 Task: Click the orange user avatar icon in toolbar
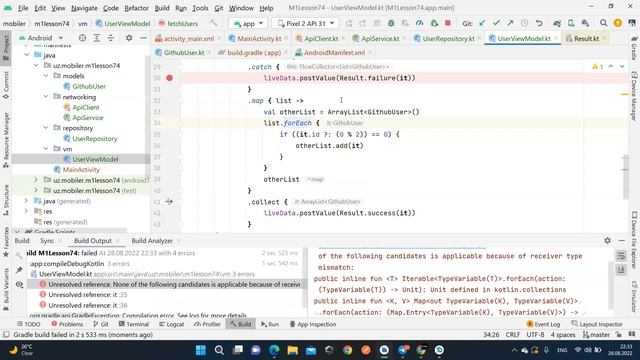618,23
